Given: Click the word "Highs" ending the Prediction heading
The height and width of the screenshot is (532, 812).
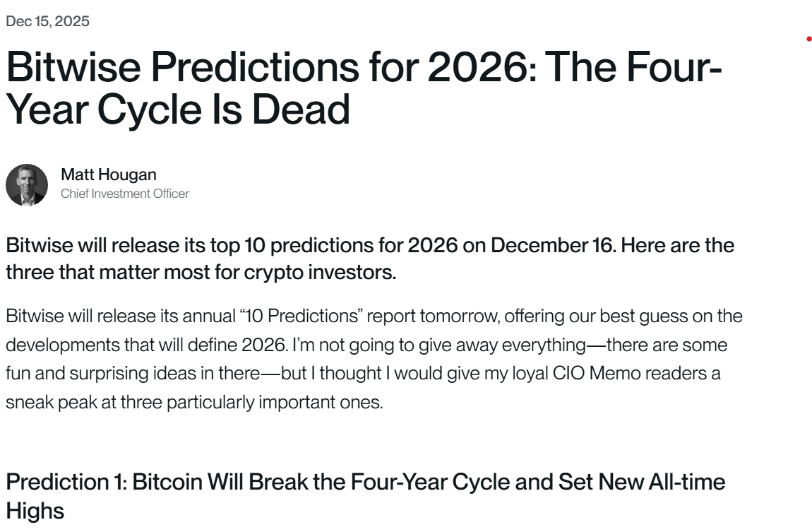Looking at the screenshot, I should pyautogui.click(x=35, y=511).
